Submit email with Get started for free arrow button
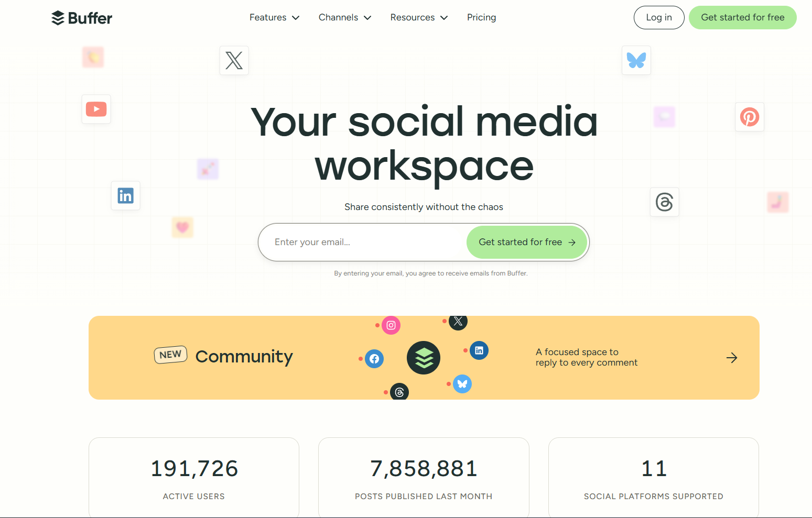Image resolution: width=812 pixels, height=518 pixels. (x=526, y=242)
